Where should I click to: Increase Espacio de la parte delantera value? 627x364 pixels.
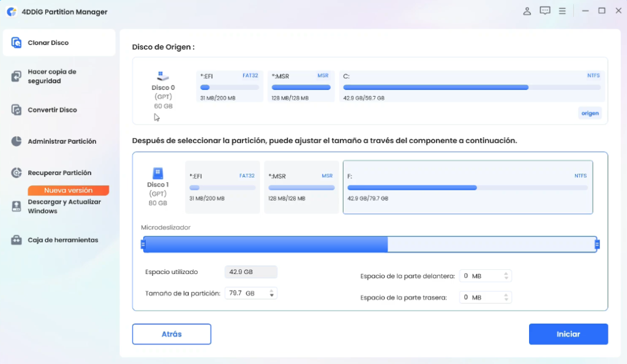coord(506,273)
